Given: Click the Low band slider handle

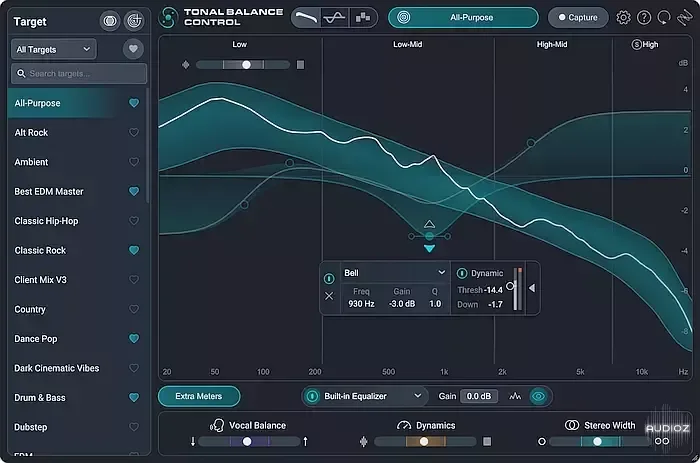Looking at the screenshot, I should tap(246, 65).
